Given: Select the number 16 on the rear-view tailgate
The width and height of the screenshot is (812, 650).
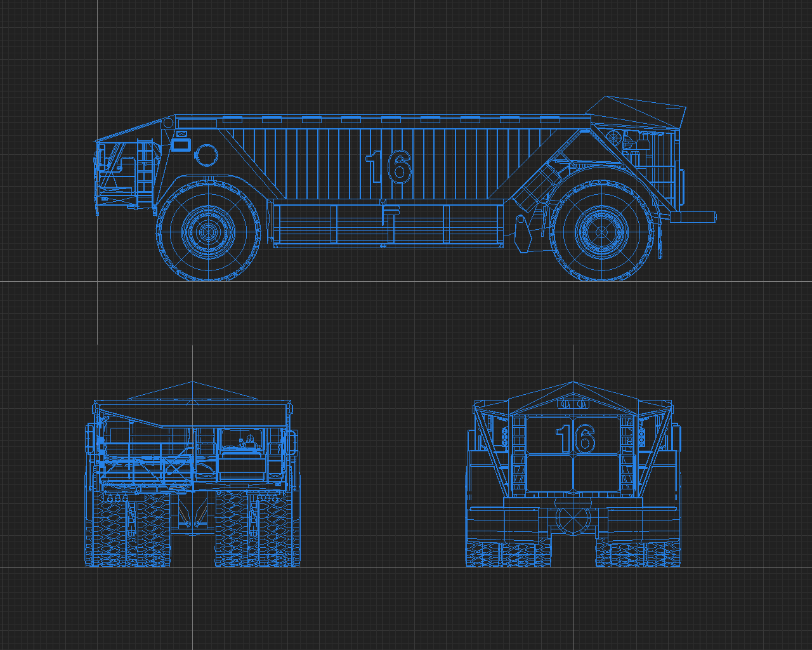Looking at the screenshot, I should click(x=575, y=439).
